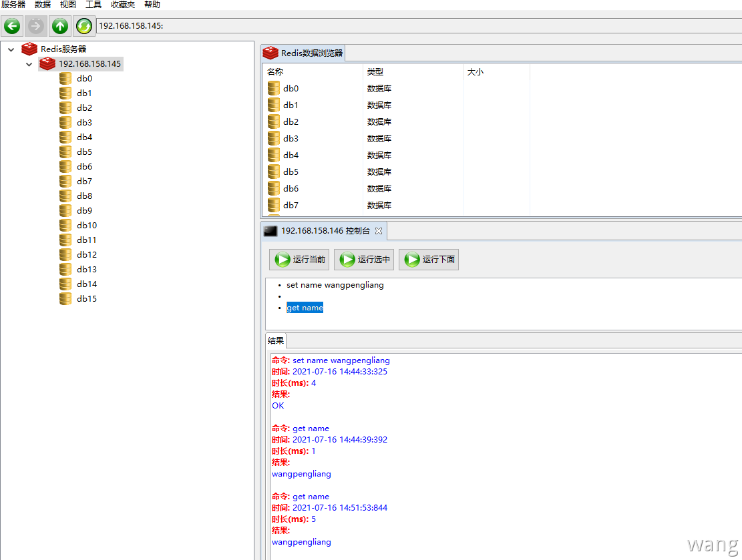Click the console icon on 控制台 tab

point(270,231)
